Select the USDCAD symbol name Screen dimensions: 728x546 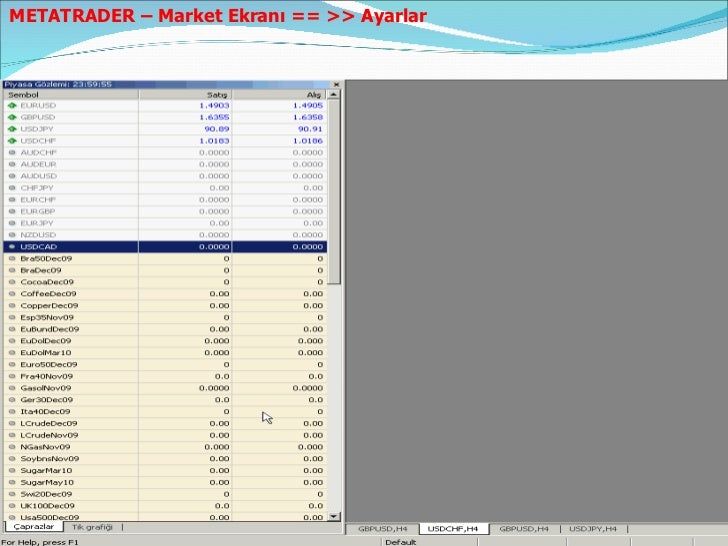39,247
